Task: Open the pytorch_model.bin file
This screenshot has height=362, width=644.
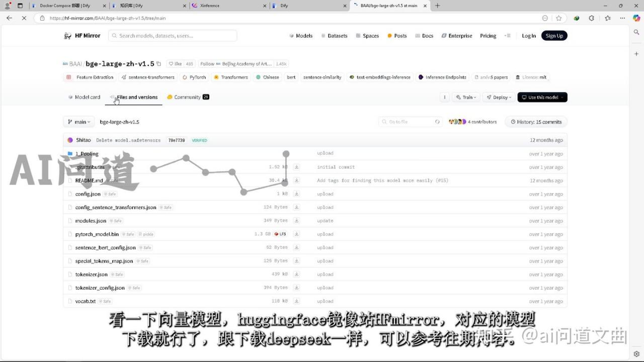Action: pos(97,234)
